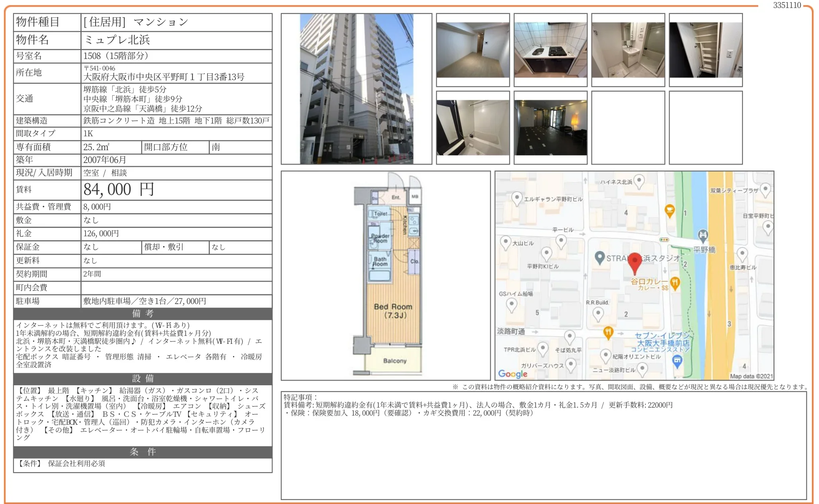Click the 平野橋 bridge icon marker
This screenshot has width=819, height=504.
(703, 235)
